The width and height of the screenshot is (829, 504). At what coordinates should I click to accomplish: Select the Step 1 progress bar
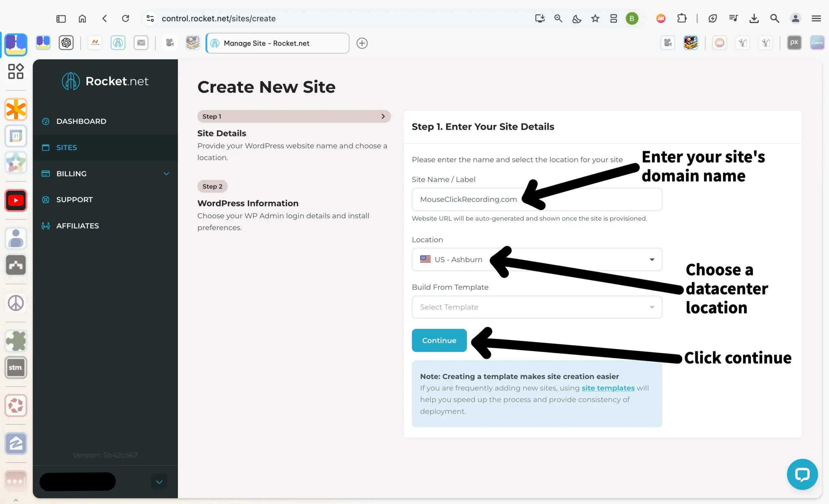point(294,116)
